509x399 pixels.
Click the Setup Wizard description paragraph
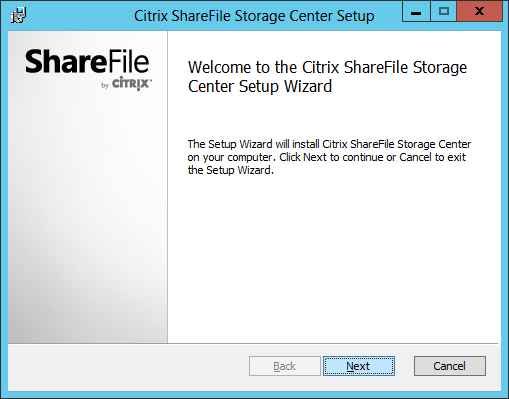pyautogui.click(x=329, y=157)
